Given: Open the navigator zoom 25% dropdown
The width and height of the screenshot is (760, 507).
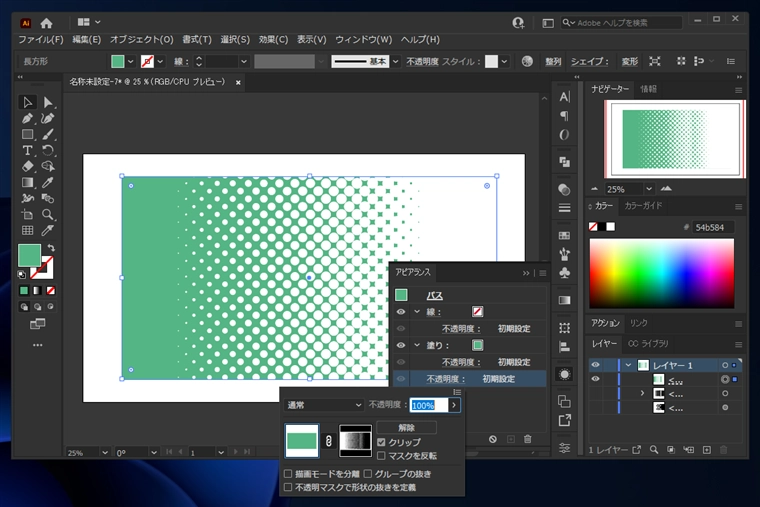Looking at the screenshot, I should (649, 189).
